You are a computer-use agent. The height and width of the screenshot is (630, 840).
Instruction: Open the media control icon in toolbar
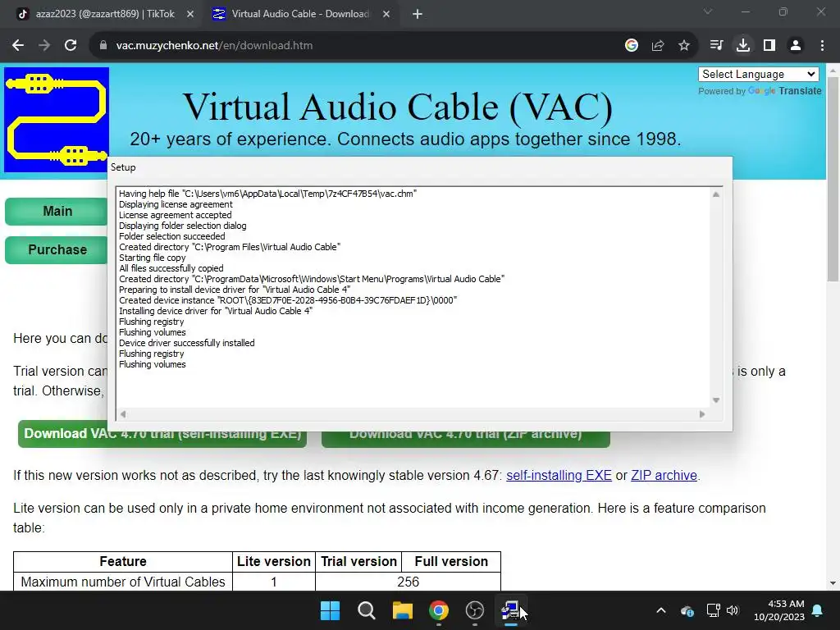(716, 46)
